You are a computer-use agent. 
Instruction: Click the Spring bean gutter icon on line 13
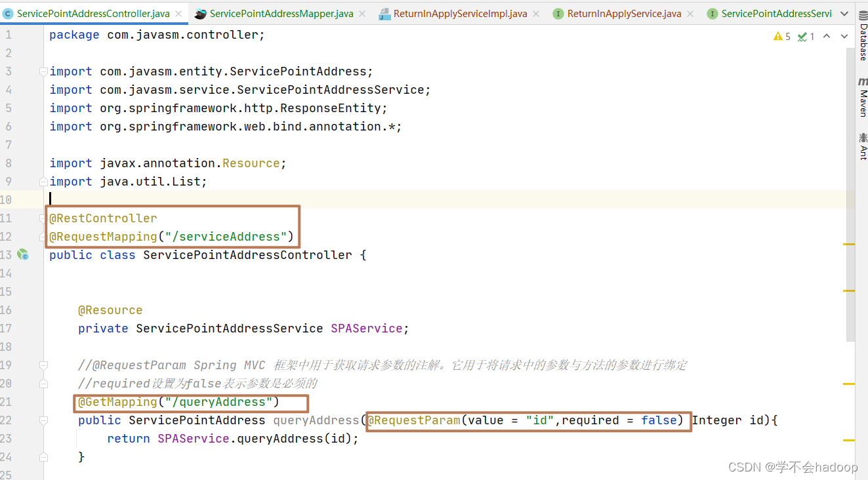point(23,255)
